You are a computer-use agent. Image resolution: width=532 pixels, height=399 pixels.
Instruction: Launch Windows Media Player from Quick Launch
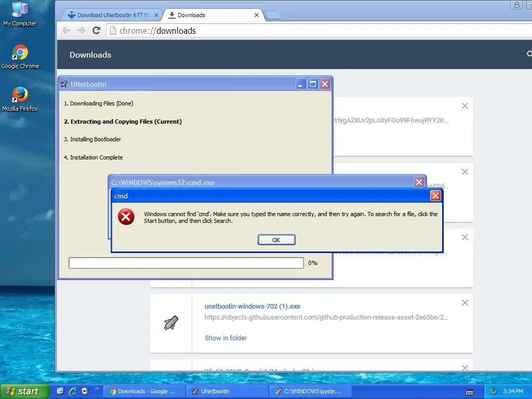pyautogui.click(x=85, y=391)
